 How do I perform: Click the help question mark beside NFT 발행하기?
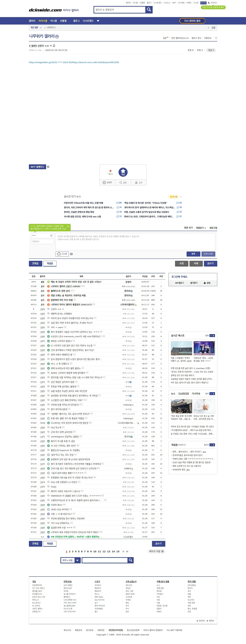coord(48,167)
